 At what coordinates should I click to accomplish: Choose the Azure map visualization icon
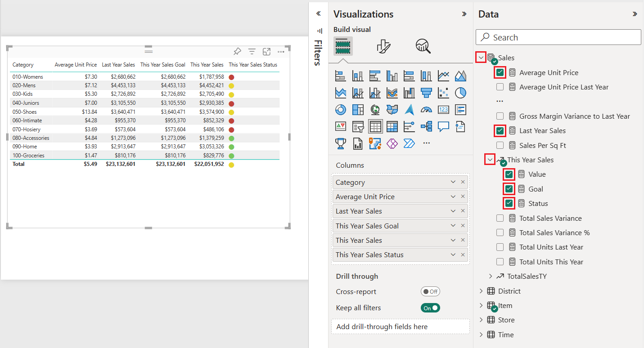coord(409,109)
